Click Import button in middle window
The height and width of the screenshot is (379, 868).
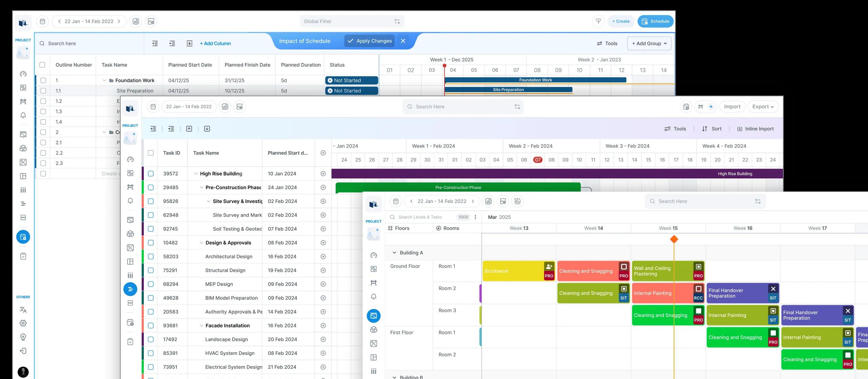coord(732,107)
